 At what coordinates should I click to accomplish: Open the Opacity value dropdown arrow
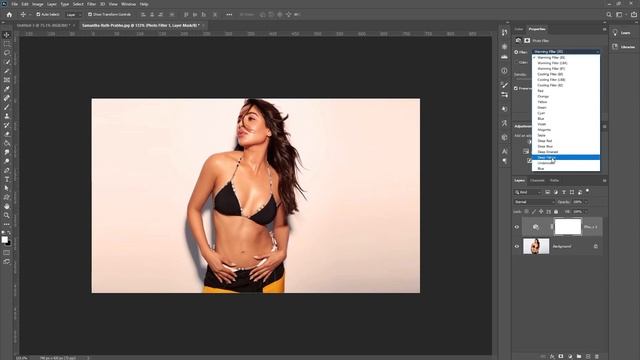tap(587, 202)
